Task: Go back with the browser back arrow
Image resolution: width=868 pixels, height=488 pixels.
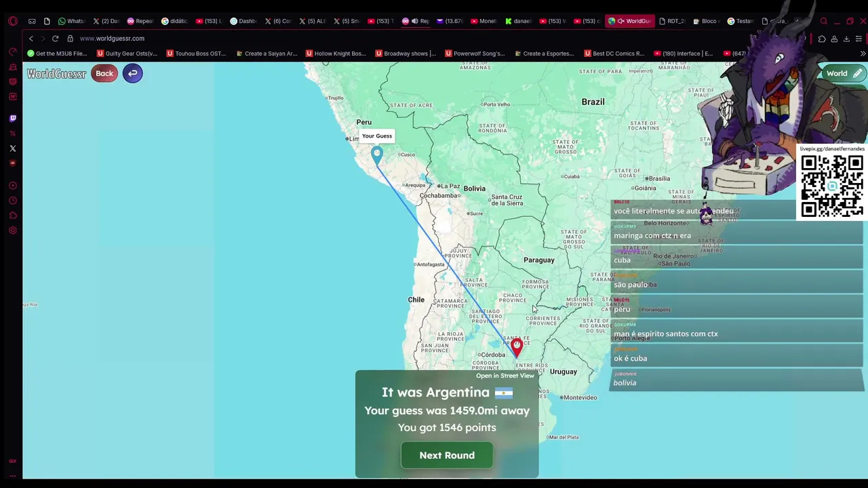Action: [31, 39]
